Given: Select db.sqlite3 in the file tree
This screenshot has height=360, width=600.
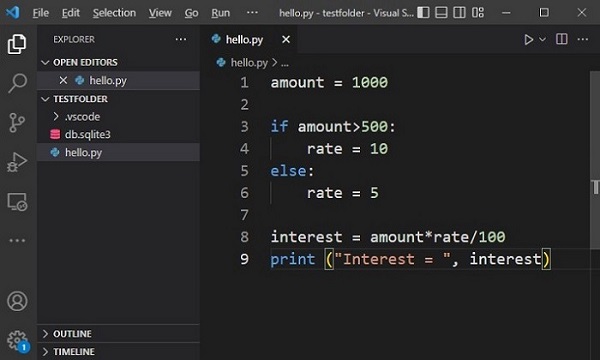Looking at the screenshot, I should coord(119,134).
